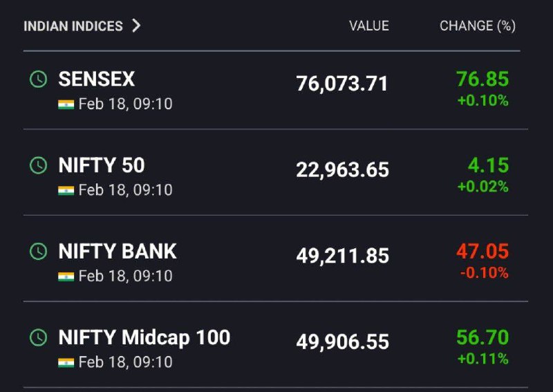Image resolution: width=553 pixels, height=392 pixels.
Task: Click the India flag under NIFTY BANK
Action: [66, 277]
